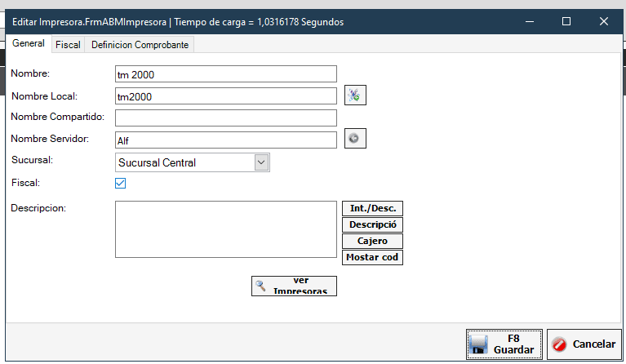This screenshot has height=364, width=626.
Task: Focus the Nombre Servidor input
Action: pyautogui.click(x=226, y=140)
